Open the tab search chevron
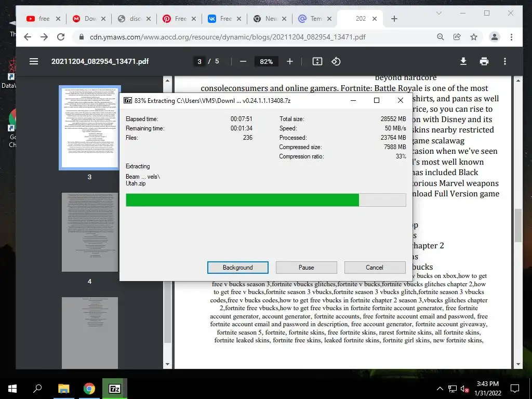 tap(438, 13)
